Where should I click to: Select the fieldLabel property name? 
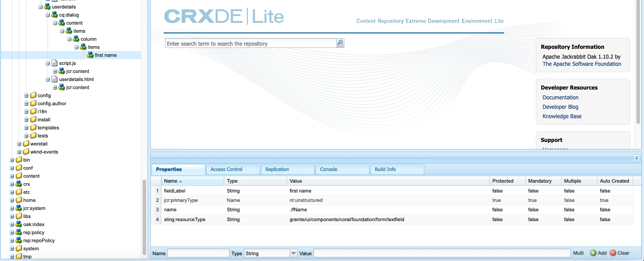pos(174,191)
